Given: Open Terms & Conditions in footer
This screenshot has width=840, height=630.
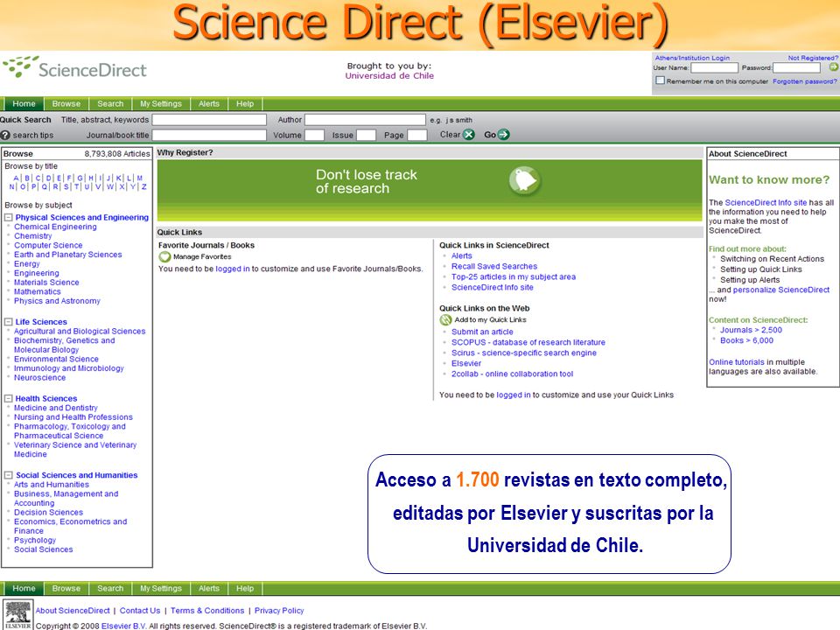Looking at the screenshot, I should (x=207, y=611).
